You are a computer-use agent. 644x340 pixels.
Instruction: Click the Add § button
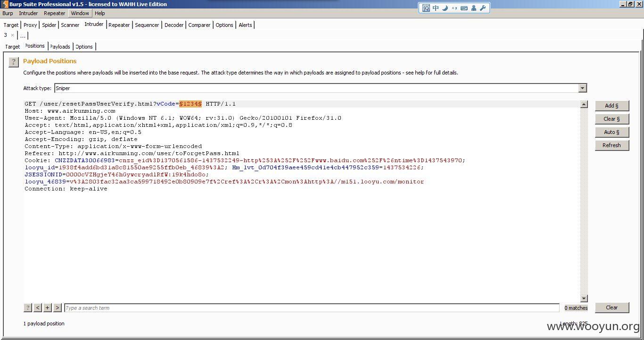click(x=612, y=106)
